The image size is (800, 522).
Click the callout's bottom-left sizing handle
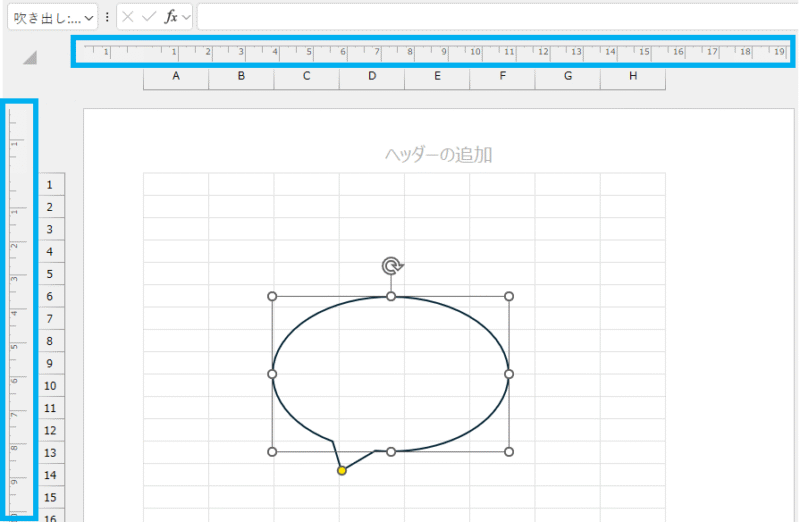click(x=272, y=452)
